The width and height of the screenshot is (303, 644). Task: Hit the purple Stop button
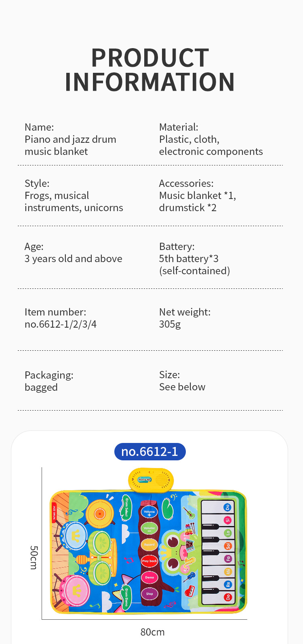click(149, 593)
